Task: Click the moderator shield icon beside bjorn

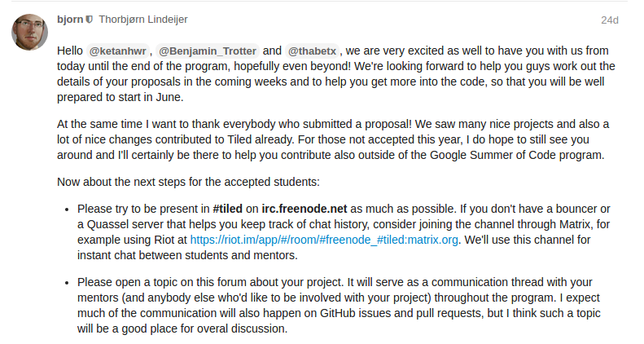Action: pyautogui.click(x=89, y=20)
